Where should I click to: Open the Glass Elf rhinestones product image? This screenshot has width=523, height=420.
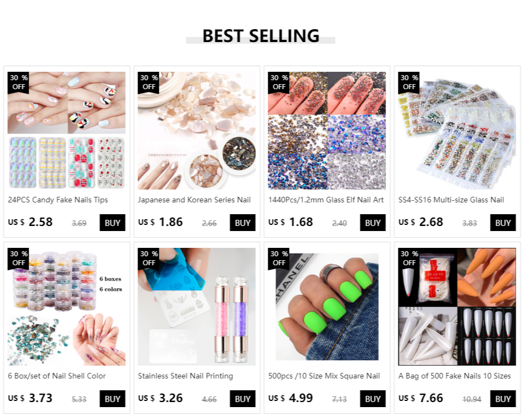pyautogui.click(x=327, y=131)
